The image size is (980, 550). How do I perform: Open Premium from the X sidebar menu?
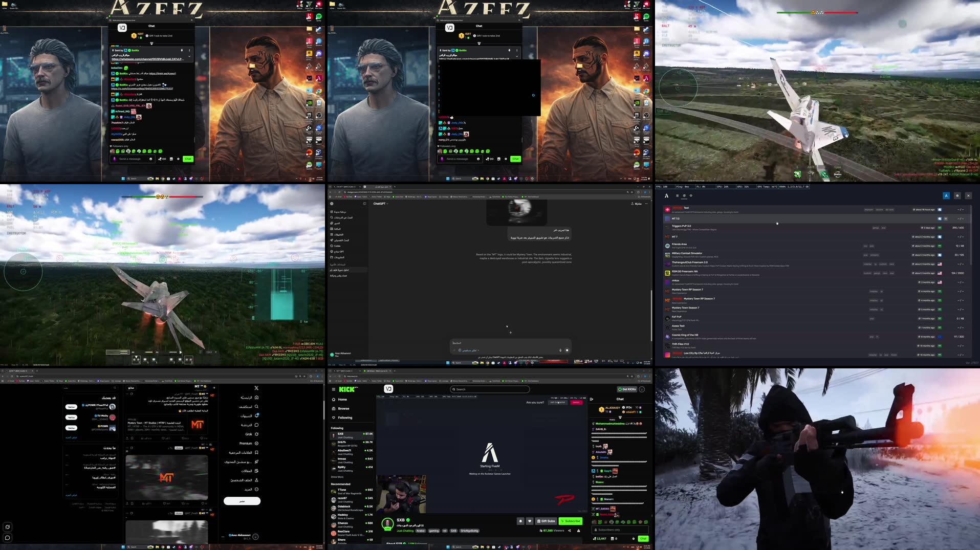click(256, 443)
